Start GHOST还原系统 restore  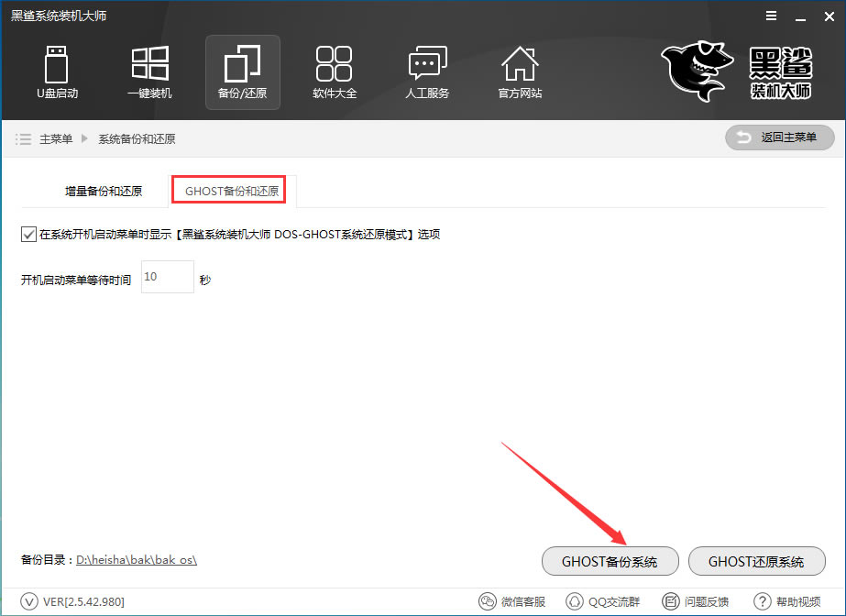(x=756, y=561)
